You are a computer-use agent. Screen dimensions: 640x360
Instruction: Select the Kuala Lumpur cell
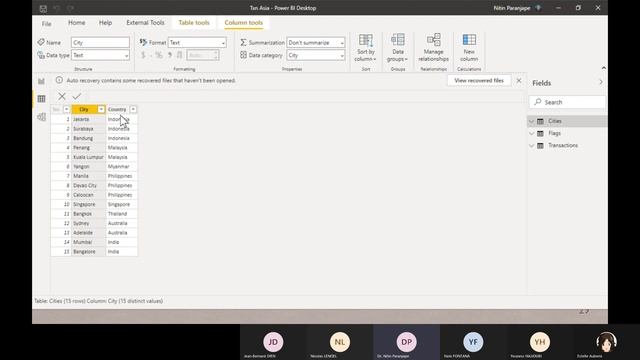pyautogui.click(x=89, y=157)
